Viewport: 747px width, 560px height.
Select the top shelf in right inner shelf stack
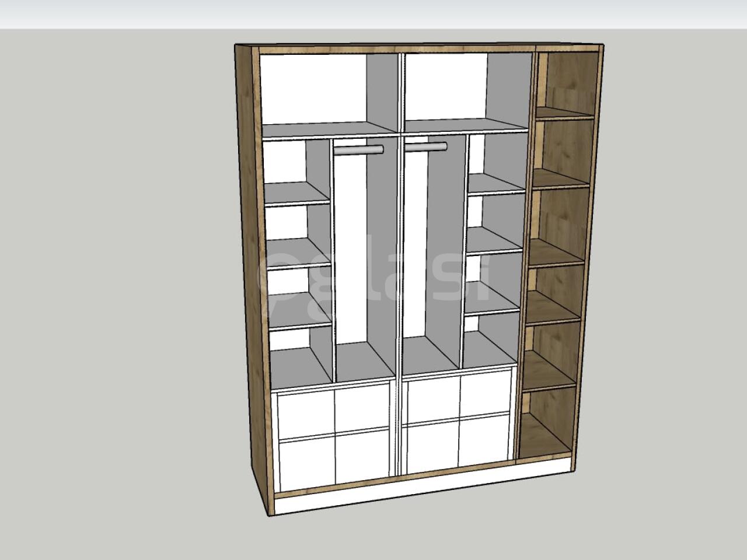click(495, 183)
